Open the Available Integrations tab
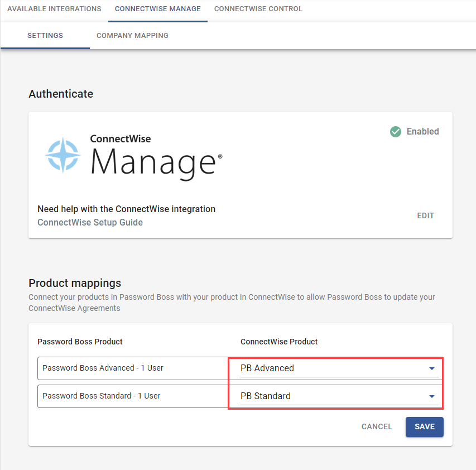The width and height of the screenshot is (476, 470). 54,9
